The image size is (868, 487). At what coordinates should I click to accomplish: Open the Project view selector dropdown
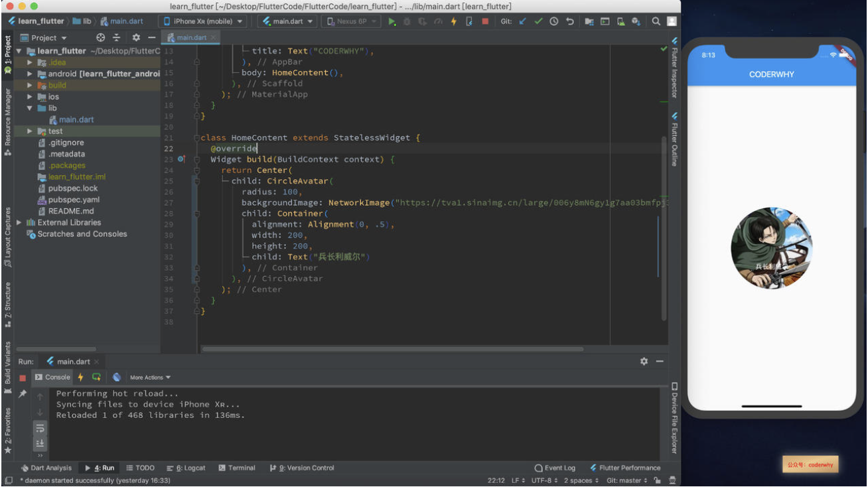(44, 38)
